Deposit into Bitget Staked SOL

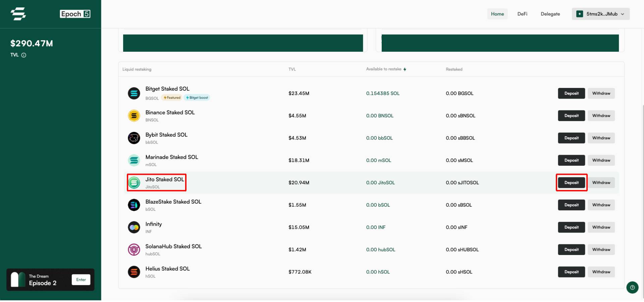pos(572,93)
